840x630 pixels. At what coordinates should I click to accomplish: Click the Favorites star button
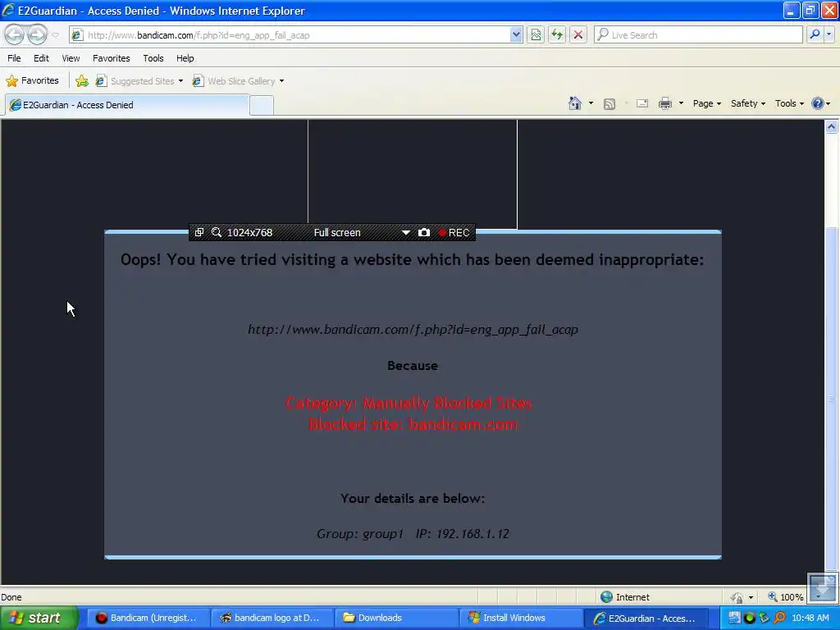32,81
